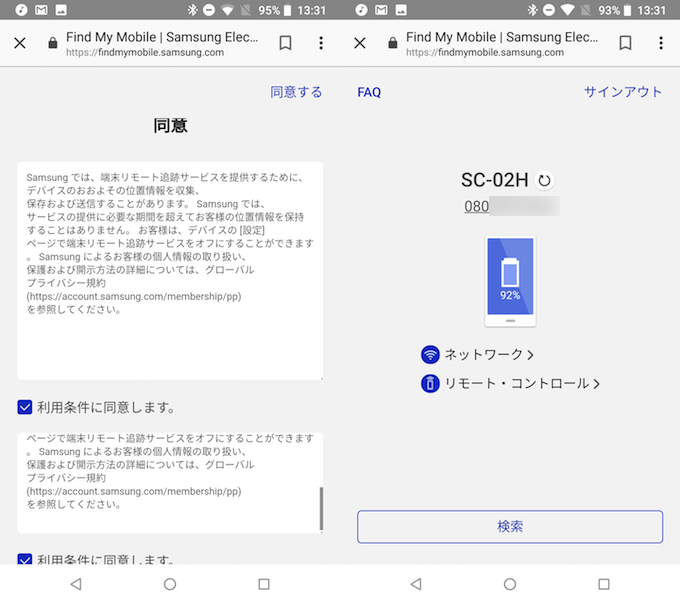Open the three-dot overflow menu in the right browser
Viewport: 680px width, 604px height.
pos(661,43)
